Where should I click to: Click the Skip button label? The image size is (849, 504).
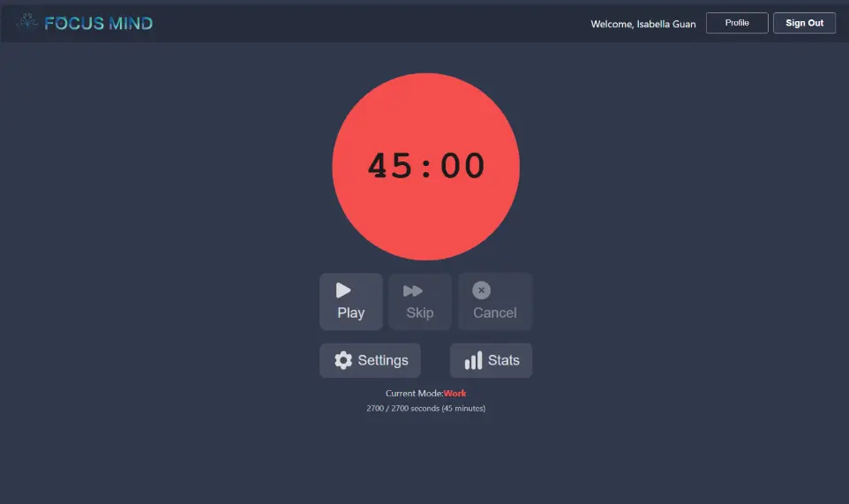420,312
